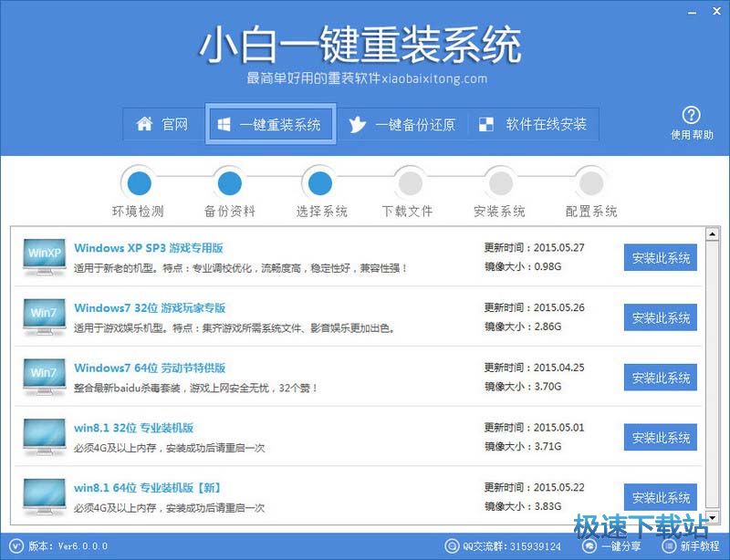The height and width of the screenshot is (560, 730).
Task: Close the 小白一键重装系统 window
Action: (x=717, y=11)
